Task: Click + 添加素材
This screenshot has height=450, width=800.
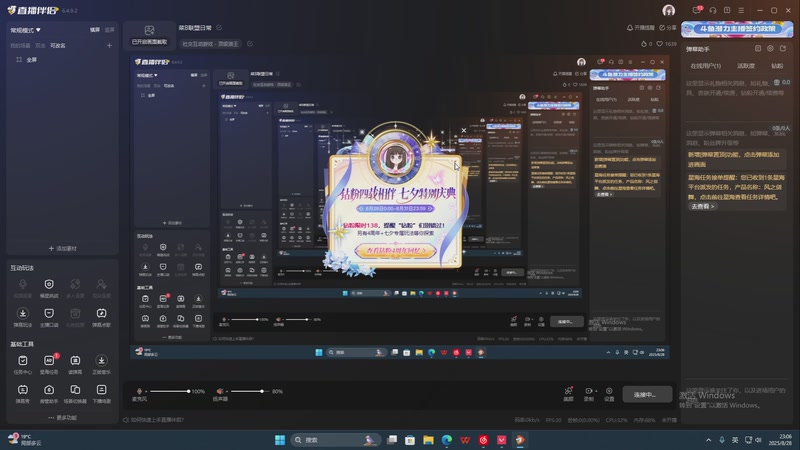Action: point(62,248)
